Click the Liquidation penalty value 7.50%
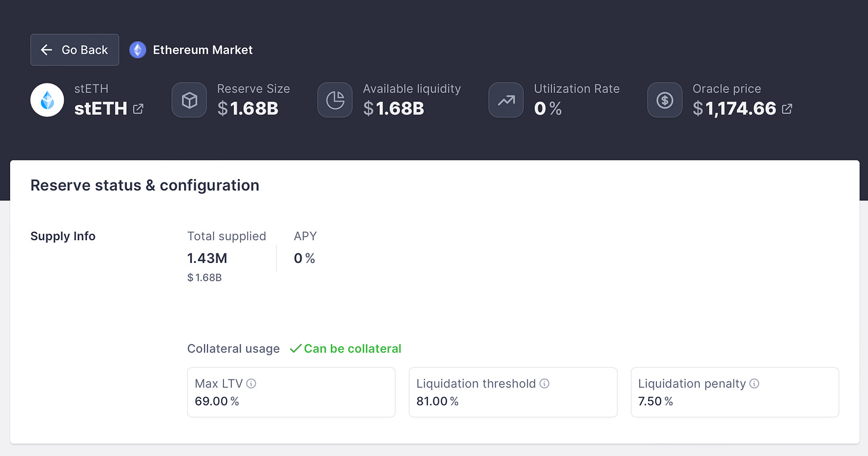 point(656,401)
